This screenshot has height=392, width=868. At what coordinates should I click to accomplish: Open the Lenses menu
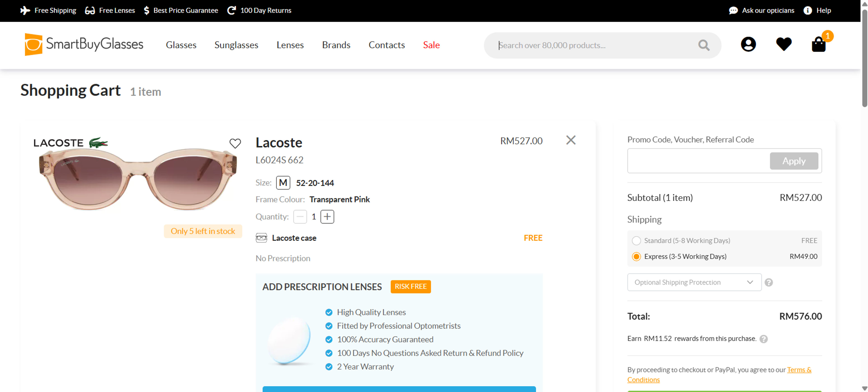(290, 45)
